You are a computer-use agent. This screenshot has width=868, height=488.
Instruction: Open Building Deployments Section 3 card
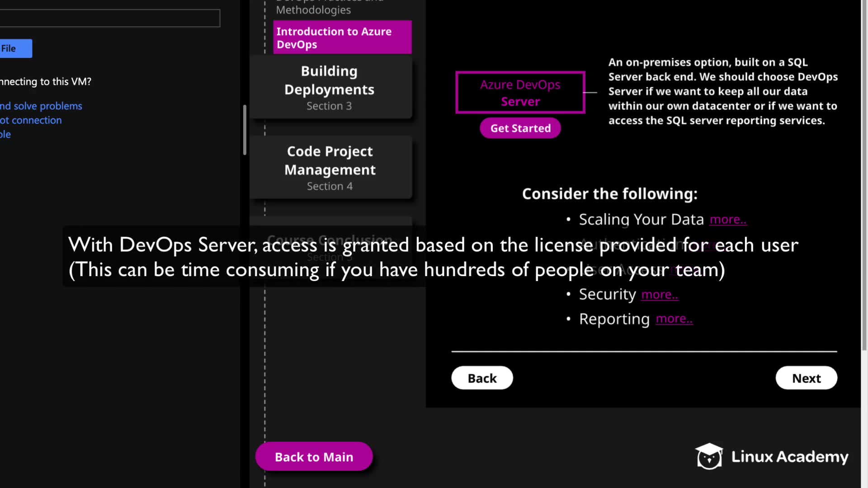pos(330,88)
